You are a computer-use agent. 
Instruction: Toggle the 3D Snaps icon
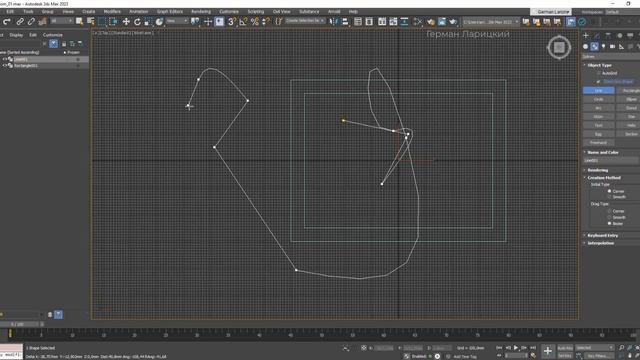(x=231, y=22)
